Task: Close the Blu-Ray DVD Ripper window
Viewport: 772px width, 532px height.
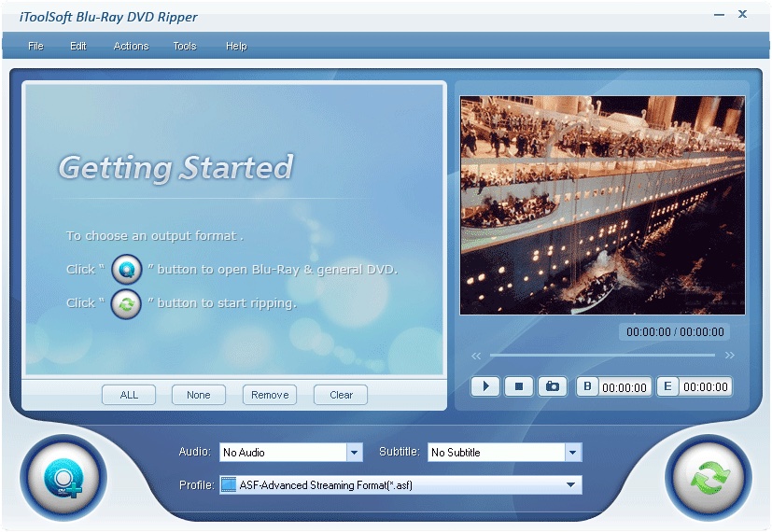Action: click(x=742, y=14)
